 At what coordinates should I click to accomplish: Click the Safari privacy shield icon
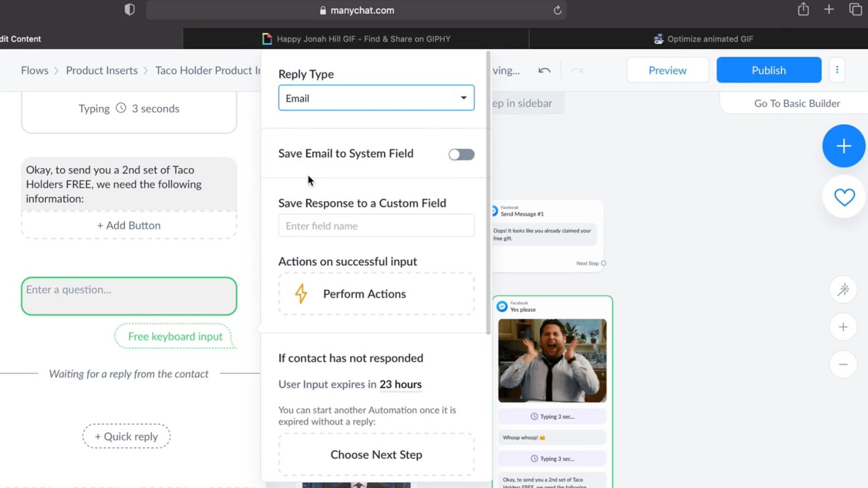click(129, 10)
